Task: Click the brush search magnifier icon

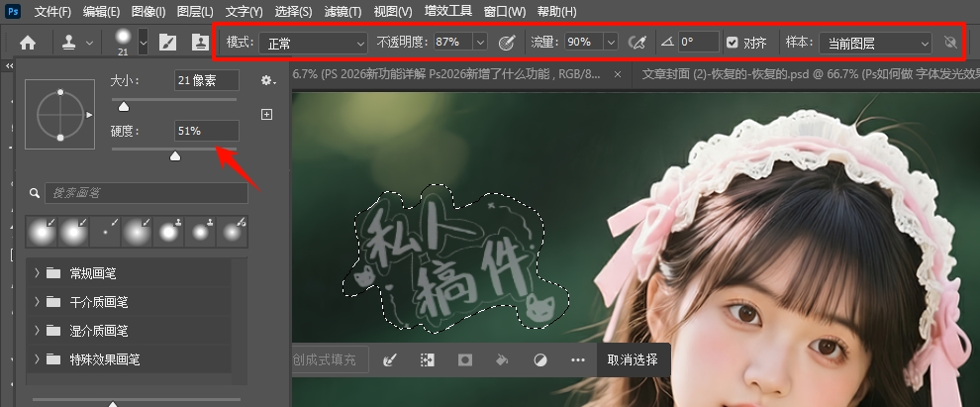Action: tap(35, 193)
